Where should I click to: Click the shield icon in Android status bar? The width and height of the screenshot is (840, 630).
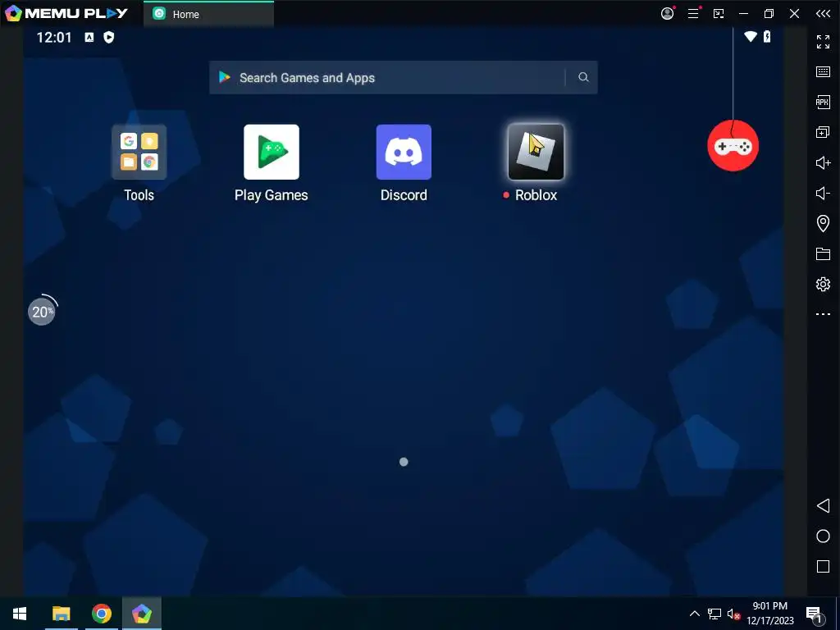pyautogui.click(x=109, y=37)
